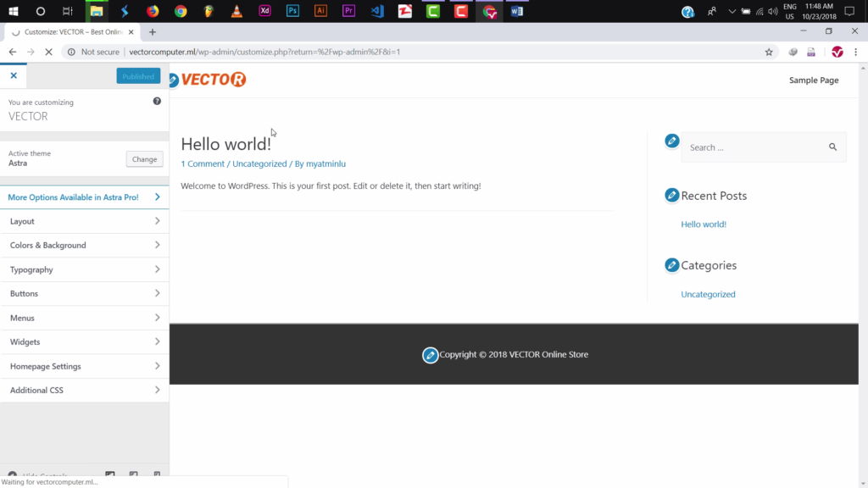Open the notification center icon
Screen dimensions: 868x488
point(849,11)
